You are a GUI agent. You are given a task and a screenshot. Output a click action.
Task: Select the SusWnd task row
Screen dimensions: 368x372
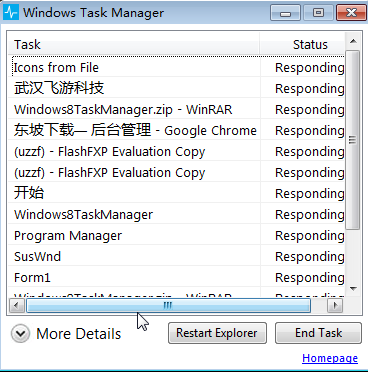point(176,257)
